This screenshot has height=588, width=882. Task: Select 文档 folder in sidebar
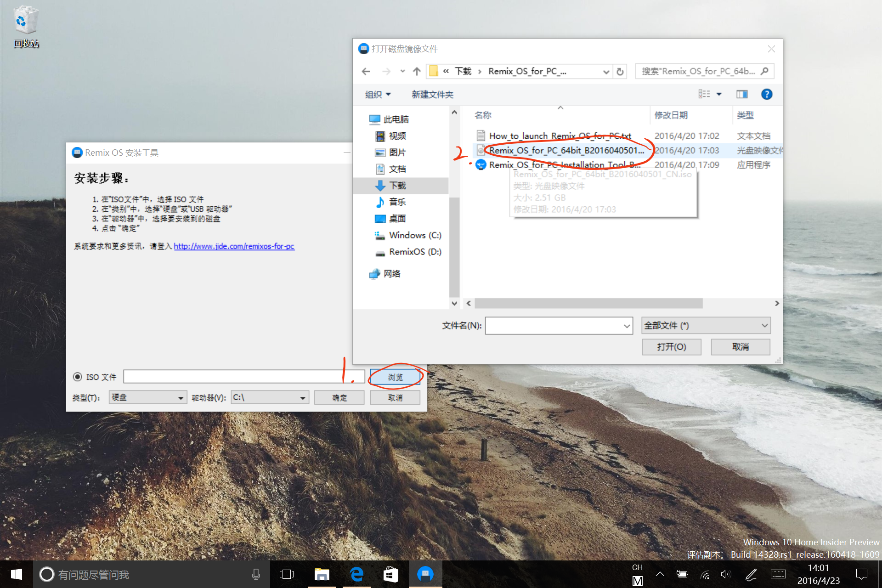391,169
